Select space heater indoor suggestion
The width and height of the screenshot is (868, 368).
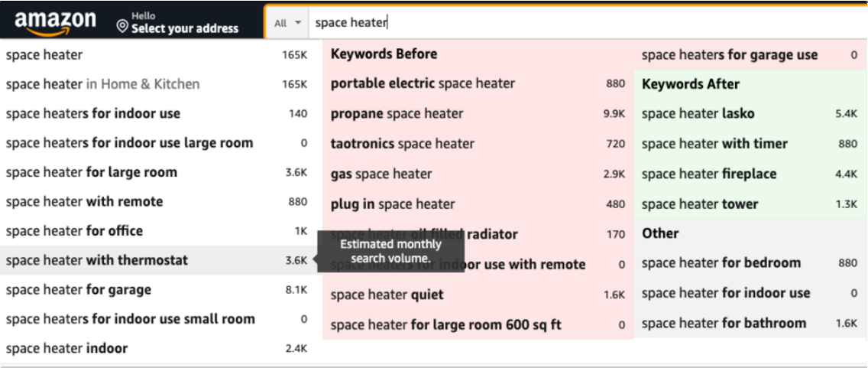66,349
